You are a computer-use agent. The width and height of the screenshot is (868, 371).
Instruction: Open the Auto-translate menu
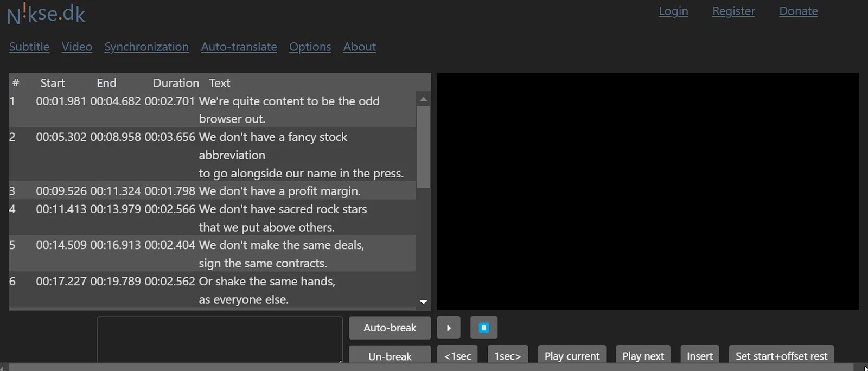point(239,47)
